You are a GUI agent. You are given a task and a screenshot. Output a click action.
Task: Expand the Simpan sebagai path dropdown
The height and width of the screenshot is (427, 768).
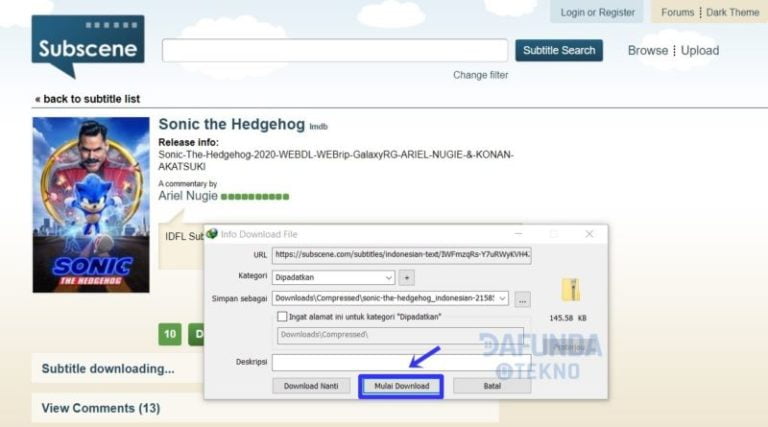(x=502, y=298)
